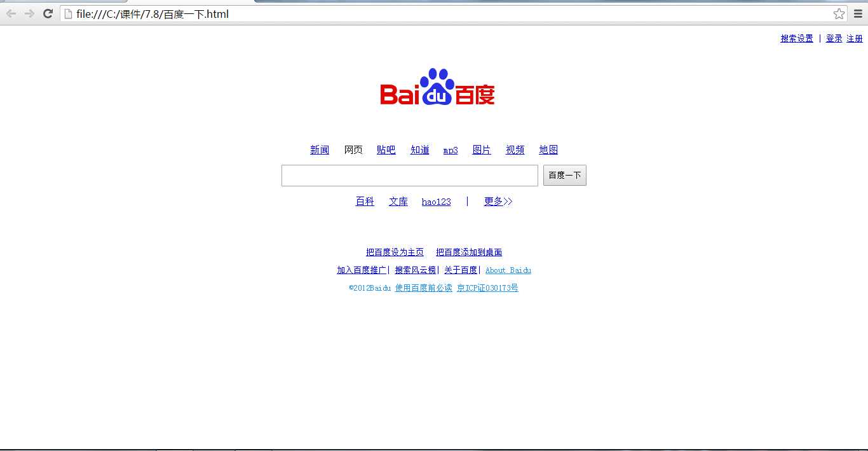This screenshot has height=451, width=868.
Task: Open 搜索风云榜 link
Action: 416,270
